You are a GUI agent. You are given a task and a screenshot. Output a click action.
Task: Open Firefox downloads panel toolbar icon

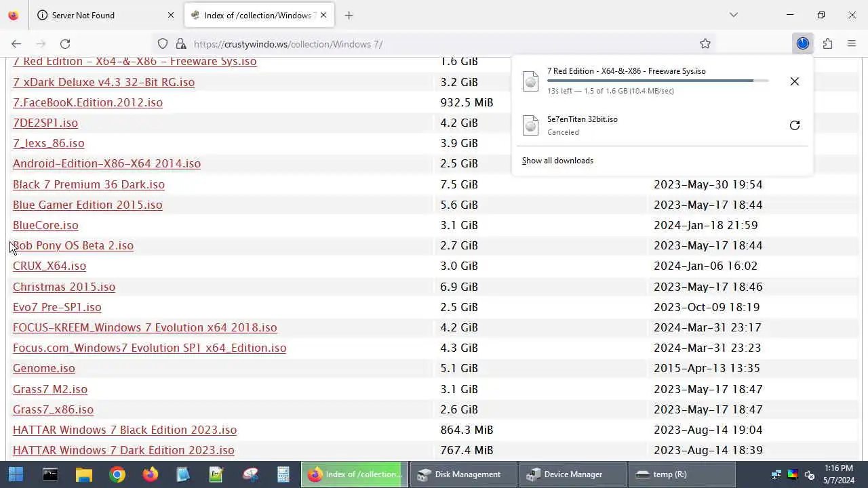pyautogui.click(x=803, y=43)
